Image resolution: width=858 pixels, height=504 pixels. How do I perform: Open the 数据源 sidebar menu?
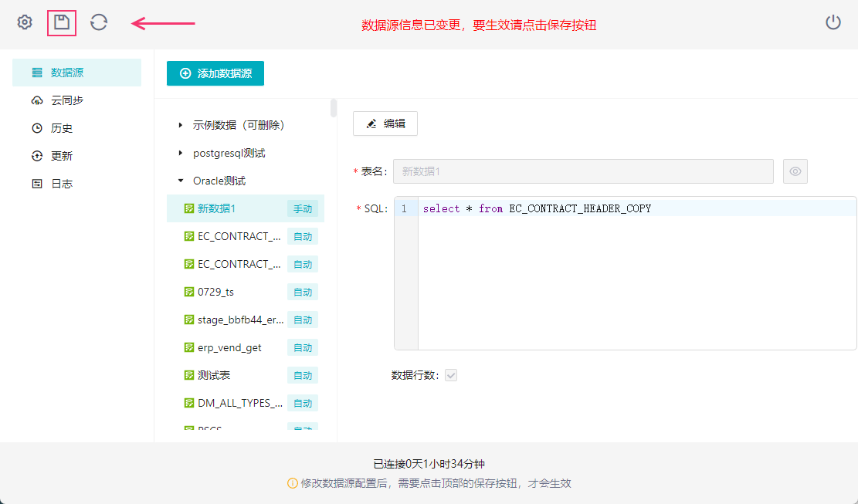(76, 72)
